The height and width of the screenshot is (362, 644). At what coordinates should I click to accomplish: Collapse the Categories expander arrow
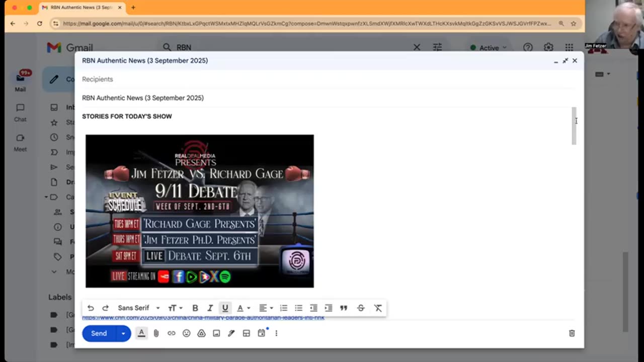pos(46,197)
